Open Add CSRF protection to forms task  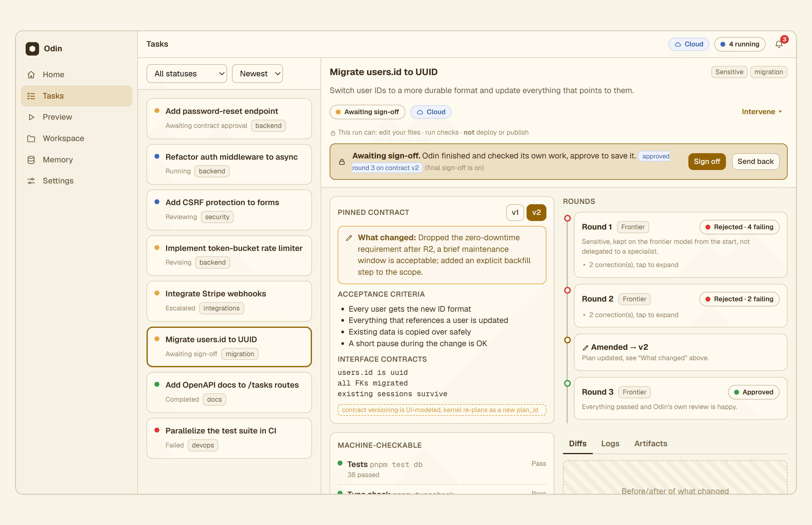(x=229, y=210)
